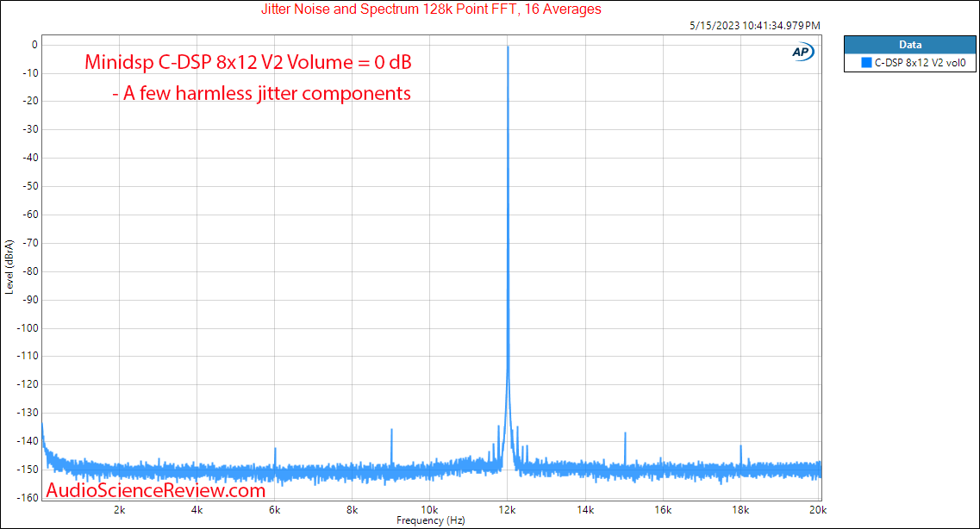Click the "-90" level tick label
The width and height of the screenshot is (980, 529).
coord(30,300)
